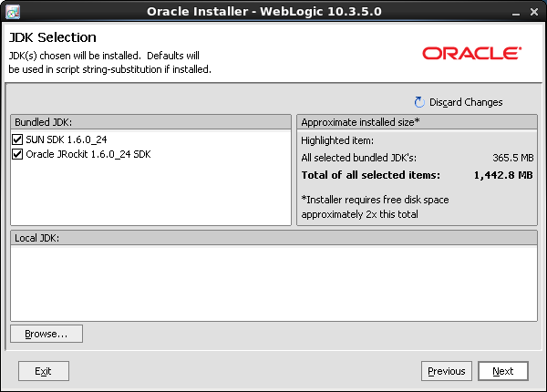Image resolution: width=547 pixels, height=392 pixels.
Task: Click the Discard Changes refresh icon
Action: pos(419,102)
